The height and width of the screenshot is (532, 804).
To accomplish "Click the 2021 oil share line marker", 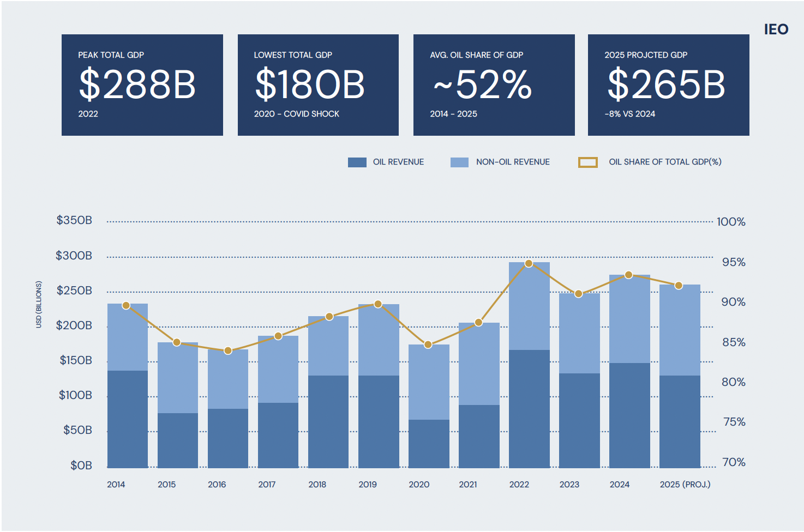I will 478,323.
